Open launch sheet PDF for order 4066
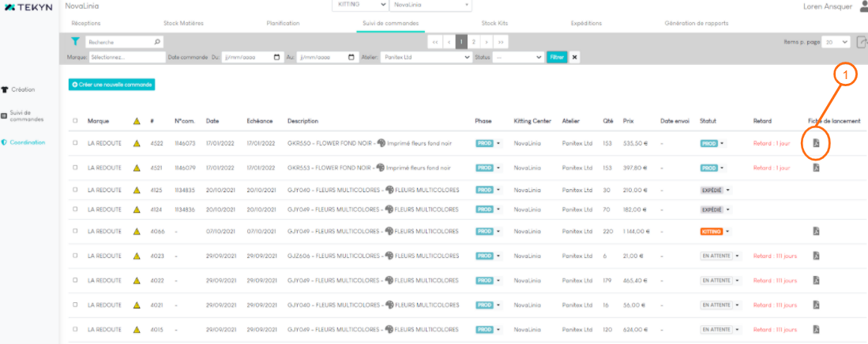Image resolution: width=868 pixels, height=344 pixels. (817, 231)
